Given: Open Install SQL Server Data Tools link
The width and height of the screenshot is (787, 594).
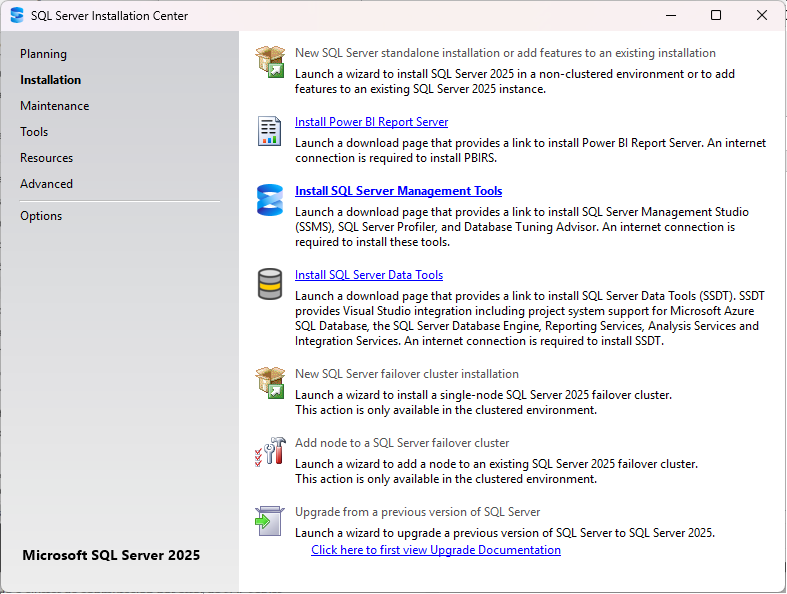Looking at the screenshot, I should point(369,275).
